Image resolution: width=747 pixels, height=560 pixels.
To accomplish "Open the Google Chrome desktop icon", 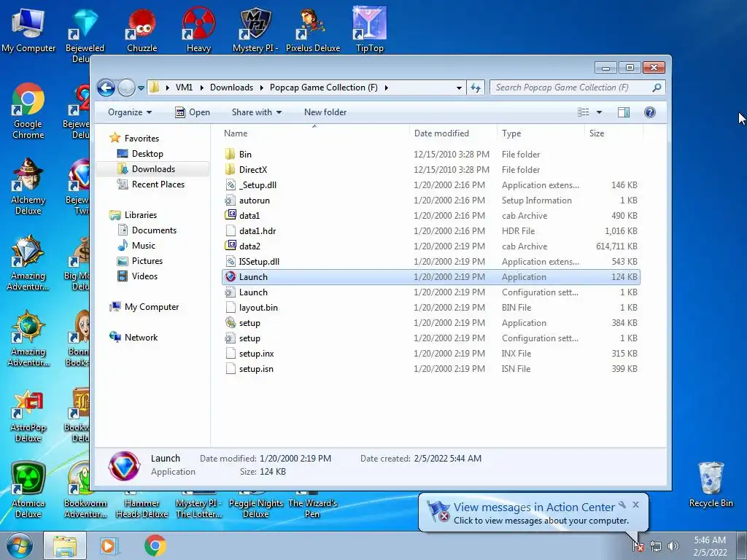I will click(28, 111).
